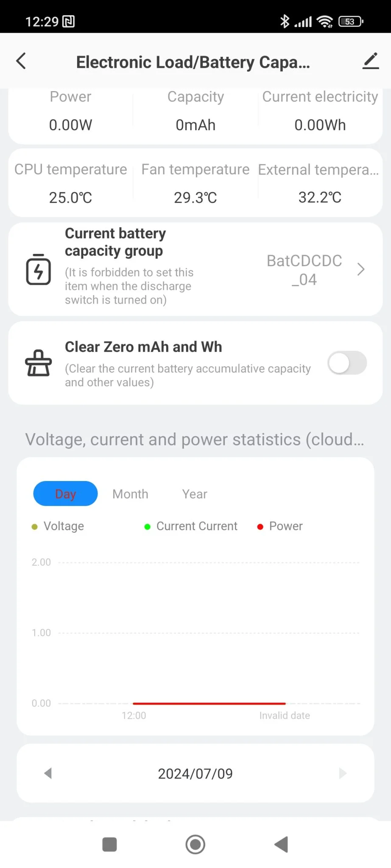The width and height of the screenshot is (391, 868).
Task: Tap the Bluetooth status icon
Action: pyautogui.click(x=285, y=21)
